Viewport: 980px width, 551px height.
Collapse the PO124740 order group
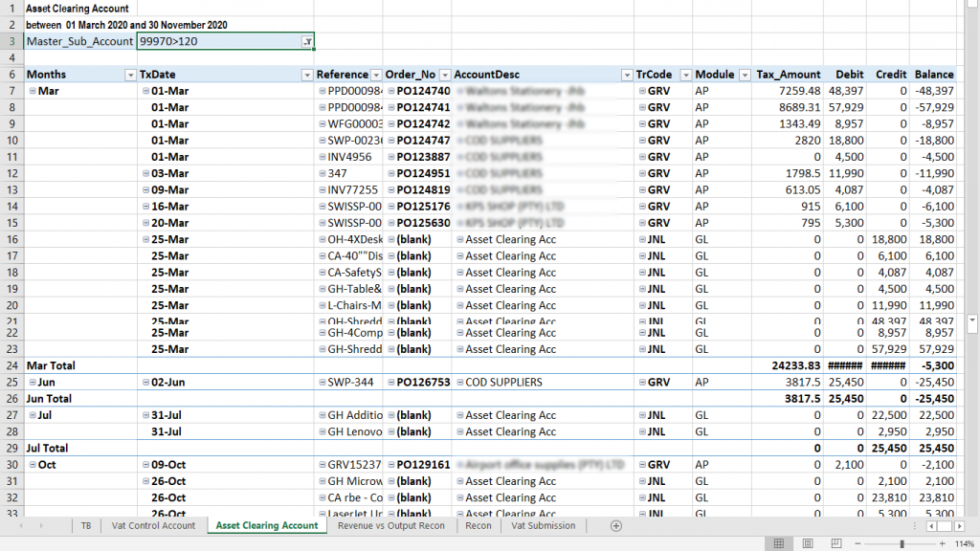tap(391, 91)
